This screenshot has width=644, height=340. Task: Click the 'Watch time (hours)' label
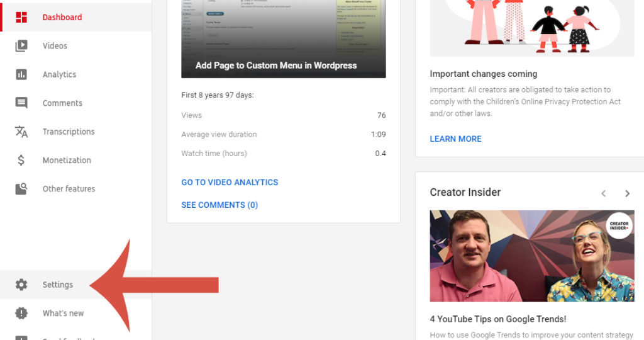pyautogui.click(x=214, y=154)
